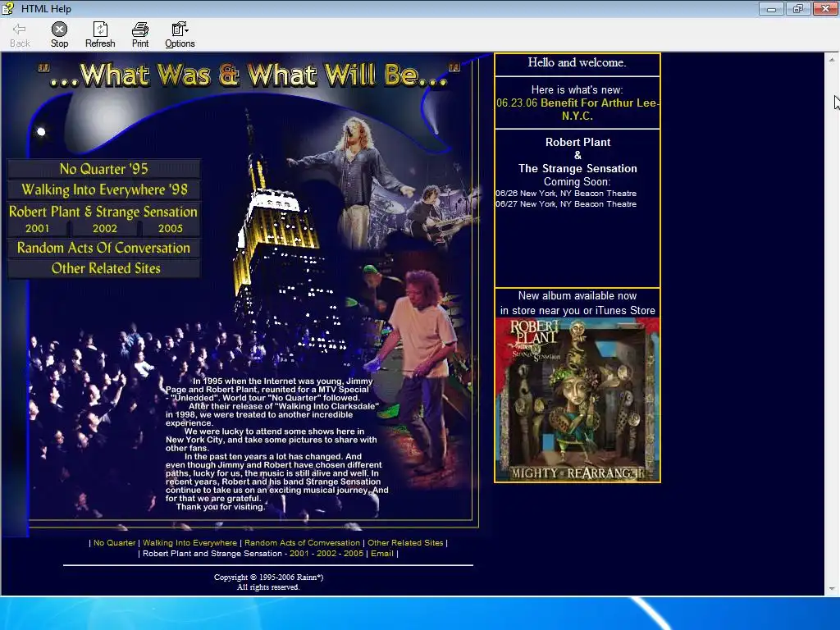Image resolution: width=840 pixels, height=630 pixels.
Task: Select the 2001 Strange Sensation button
Action: (38, 228)
